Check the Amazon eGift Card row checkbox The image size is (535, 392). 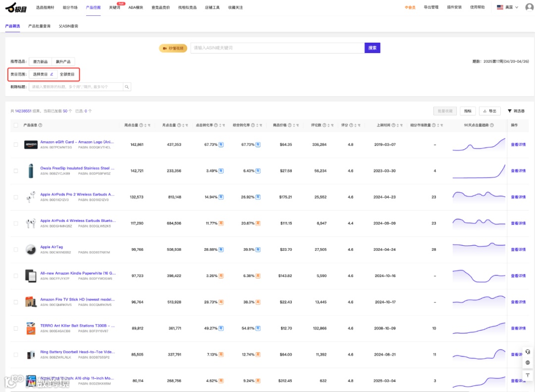16,144
